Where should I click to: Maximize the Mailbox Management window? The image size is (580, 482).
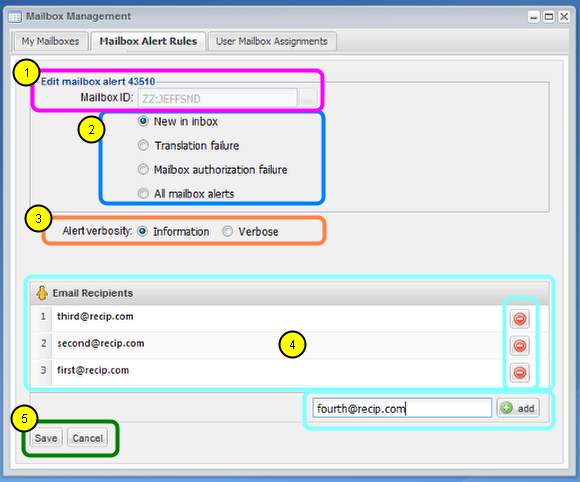tap(549, 17)
